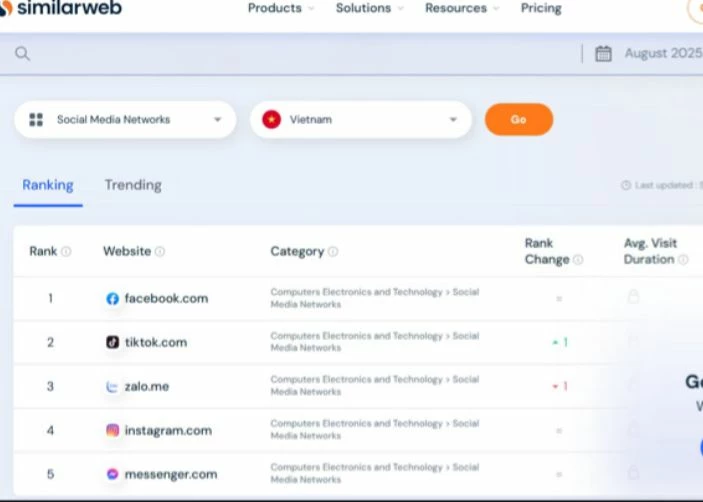Open the Pricing link
Screen dimensions: 703x502
pos(541,8)
